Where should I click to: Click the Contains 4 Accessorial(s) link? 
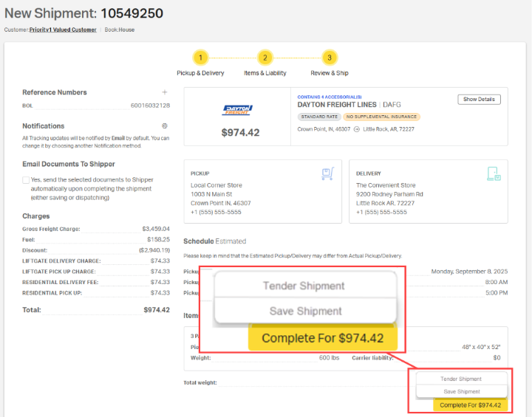[329, 97]
